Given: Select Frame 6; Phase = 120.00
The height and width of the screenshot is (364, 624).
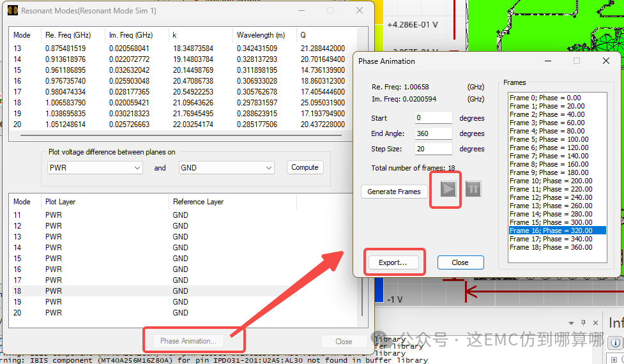Looking at the screenshot, I should [x=557, y=148].
